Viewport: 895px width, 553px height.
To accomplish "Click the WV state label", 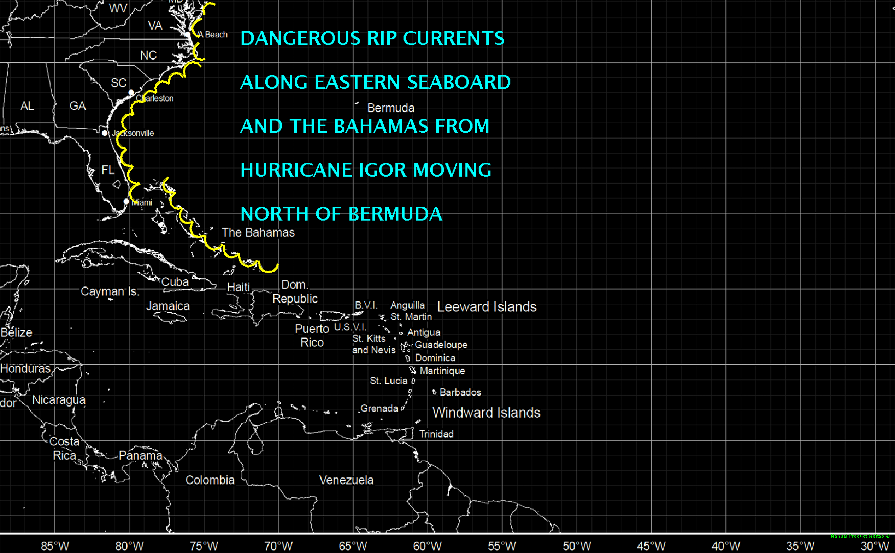I will (x=118, y=7).
